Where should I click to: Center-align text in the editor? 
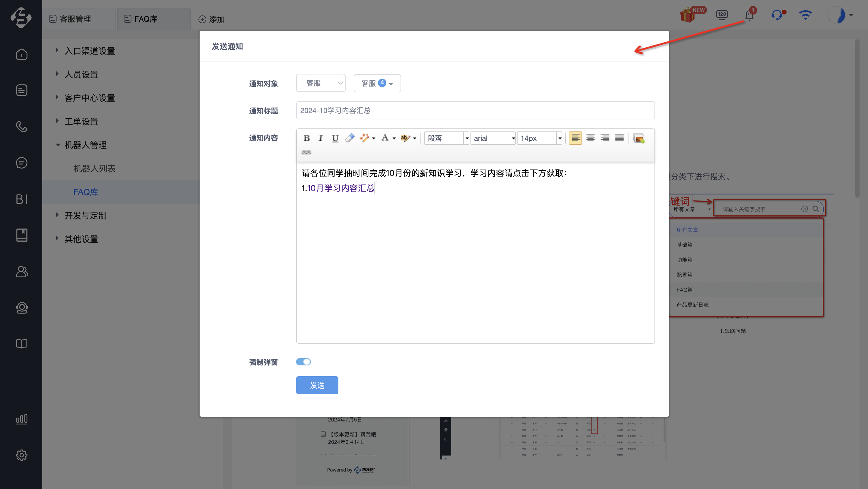tap(590, 138)
